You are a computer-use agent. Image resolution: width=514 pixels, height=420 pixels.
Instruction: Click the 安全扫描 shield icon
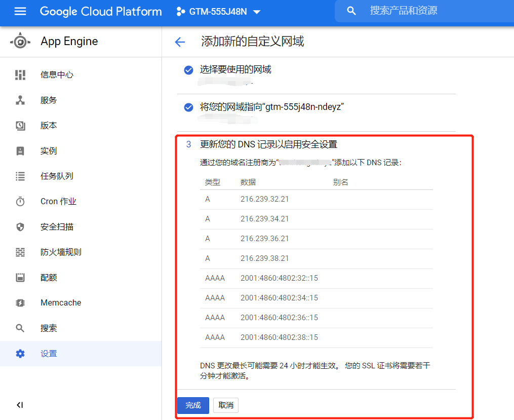(20, 227)
